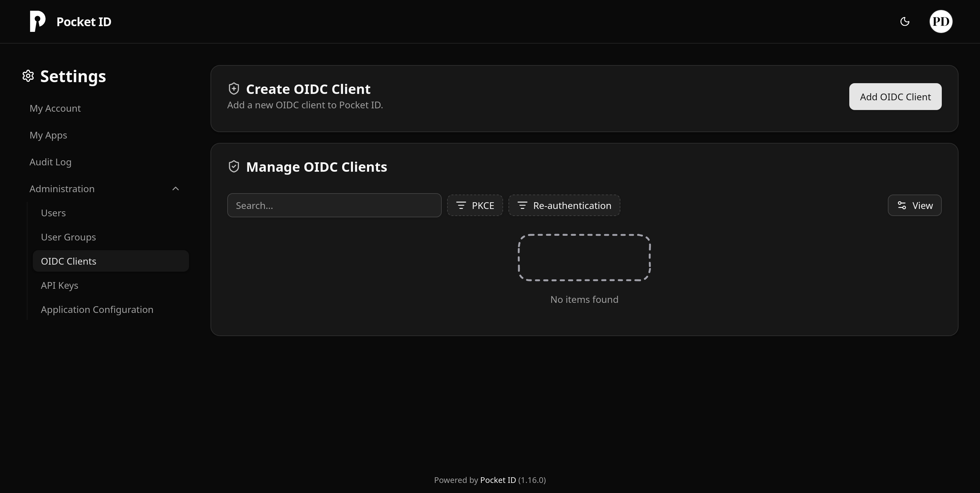Open Application Configuration settings
The width and height of the screenshot is (980, 493).
(x=97, y=310)
